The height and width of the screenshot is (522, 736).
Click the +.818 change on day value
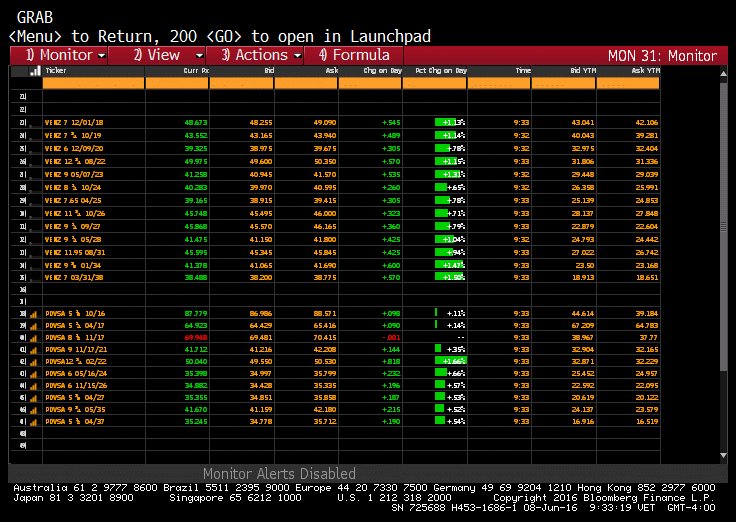coord(391,362)
